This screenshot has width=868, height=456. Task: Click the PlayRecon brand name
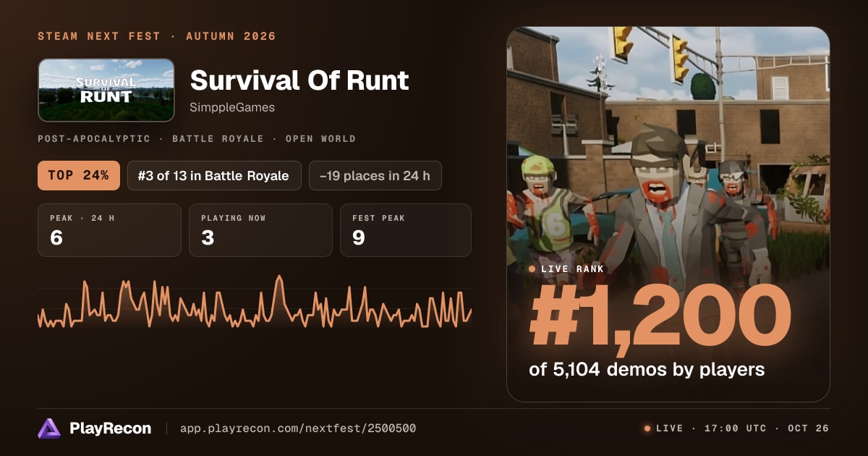coord(111,428)
